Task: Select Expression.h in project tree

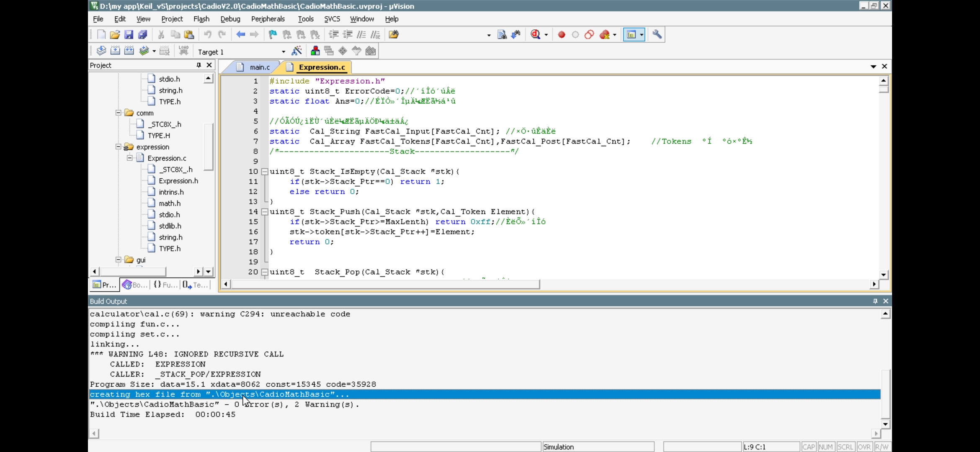Action: point(178,181)
